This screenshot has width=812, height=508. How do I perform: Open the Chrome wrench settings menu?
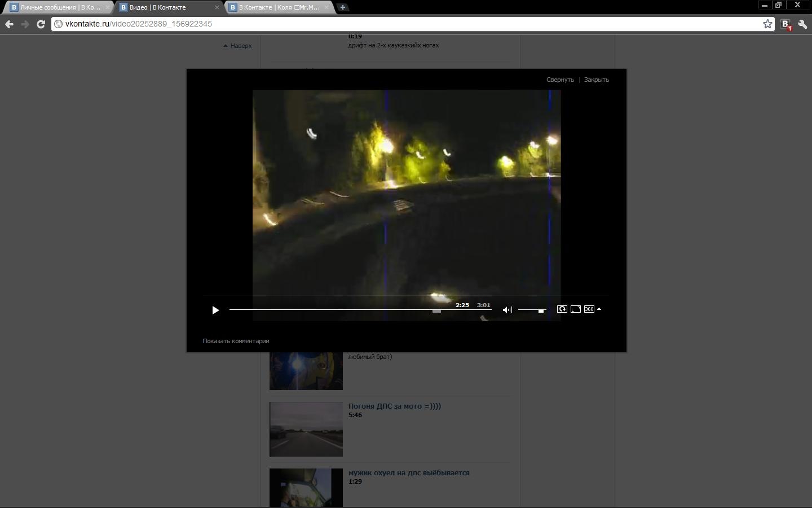(802, 24)
